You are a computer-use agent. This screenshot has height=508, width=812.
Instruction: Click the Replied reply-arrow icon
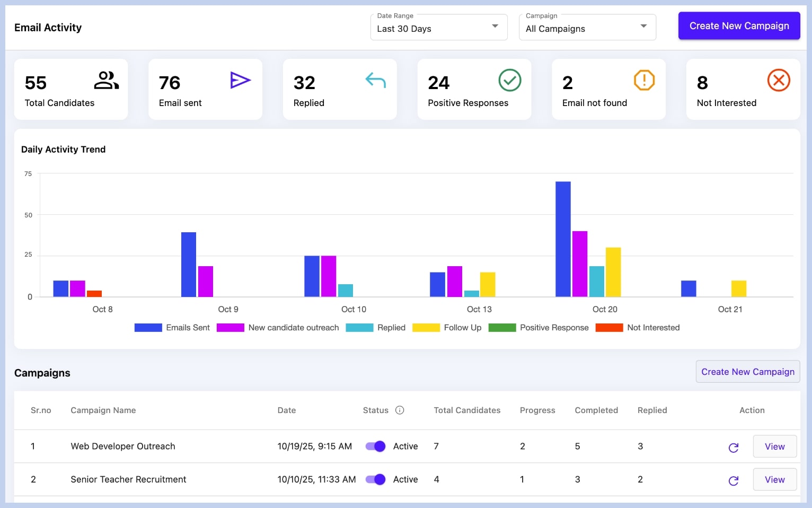376,81
